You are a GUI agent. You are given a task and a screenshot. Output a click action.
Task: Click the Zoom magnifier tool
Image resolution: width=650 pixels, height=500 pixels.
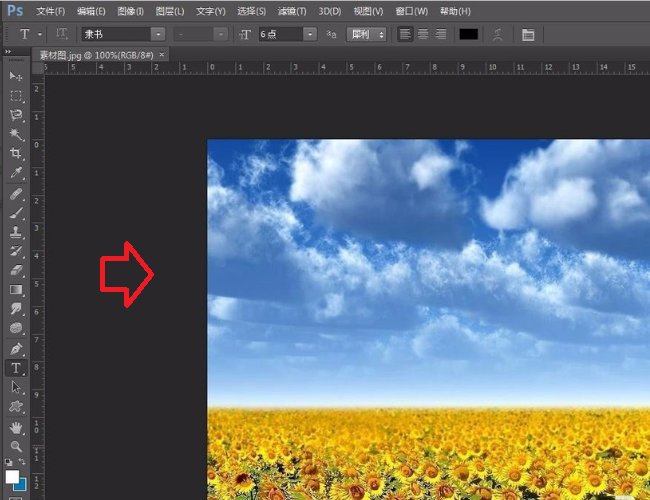16,446
